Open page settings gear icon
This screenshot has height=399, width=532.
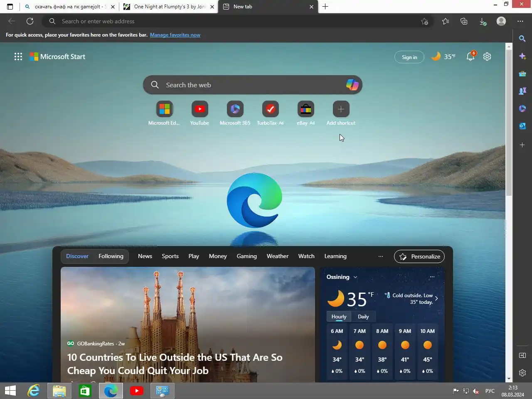coord(487,57)
